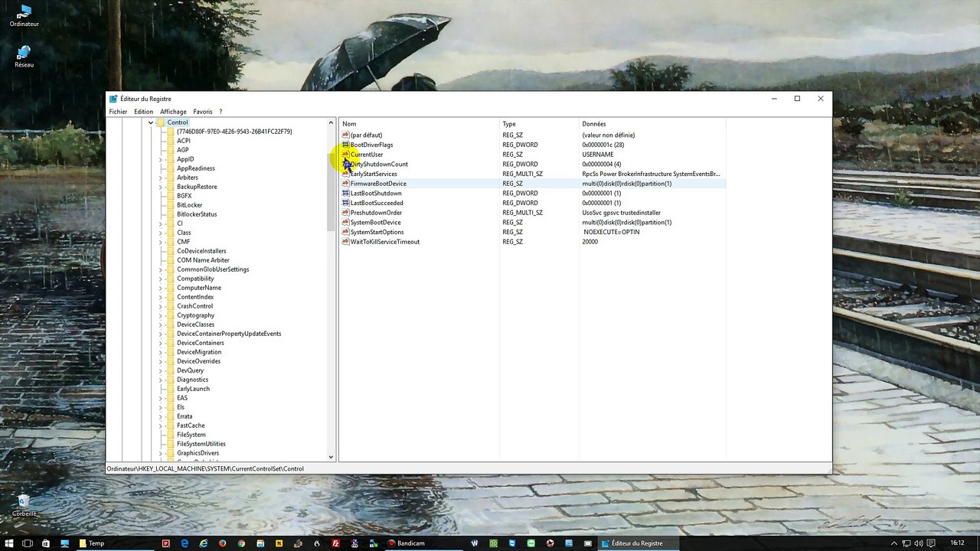Screen dimensions: 980x551
Task: Launch Microsoft Edge from the taskbar
Action: tap(185, 543)
